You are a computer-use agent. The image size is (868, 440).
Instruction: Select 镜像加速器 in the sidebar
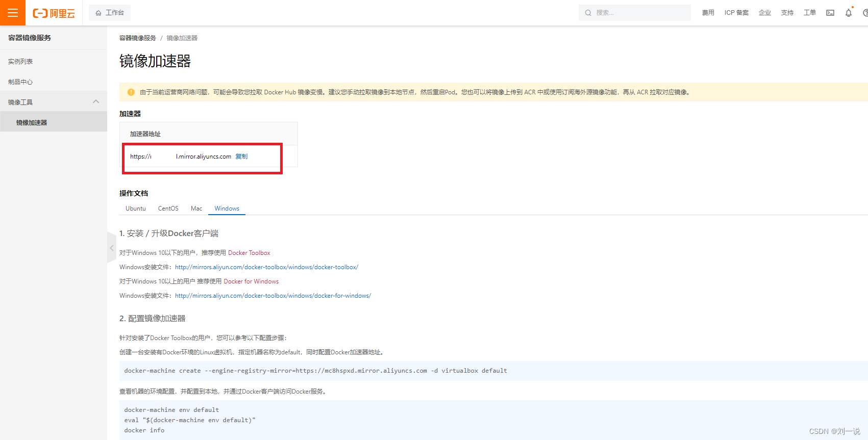(54, 122)
